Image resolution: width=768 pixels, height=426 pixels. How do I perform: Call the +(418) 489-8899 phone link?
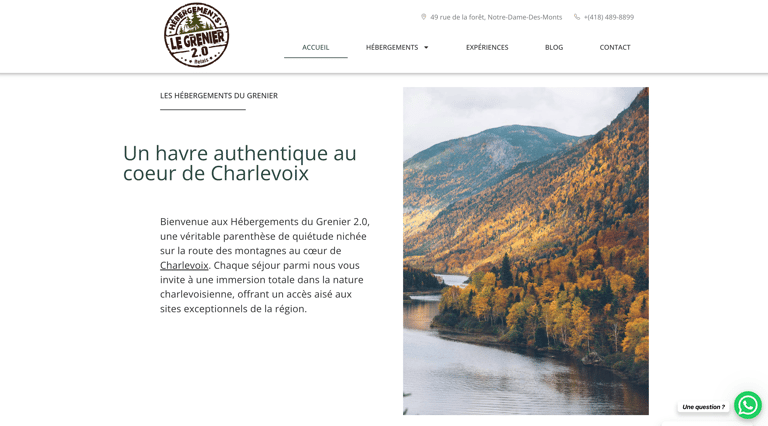coord(609,17)
